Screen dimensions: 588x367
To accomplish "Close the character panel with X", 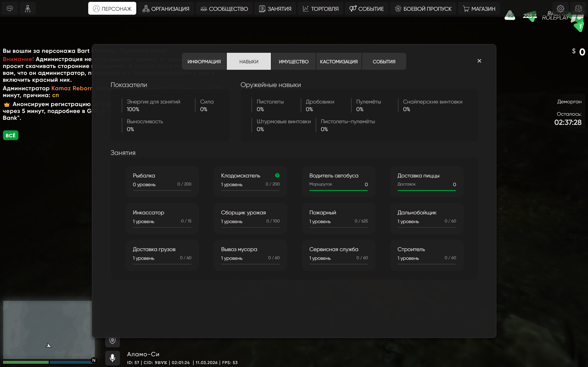I will (479, 61).
